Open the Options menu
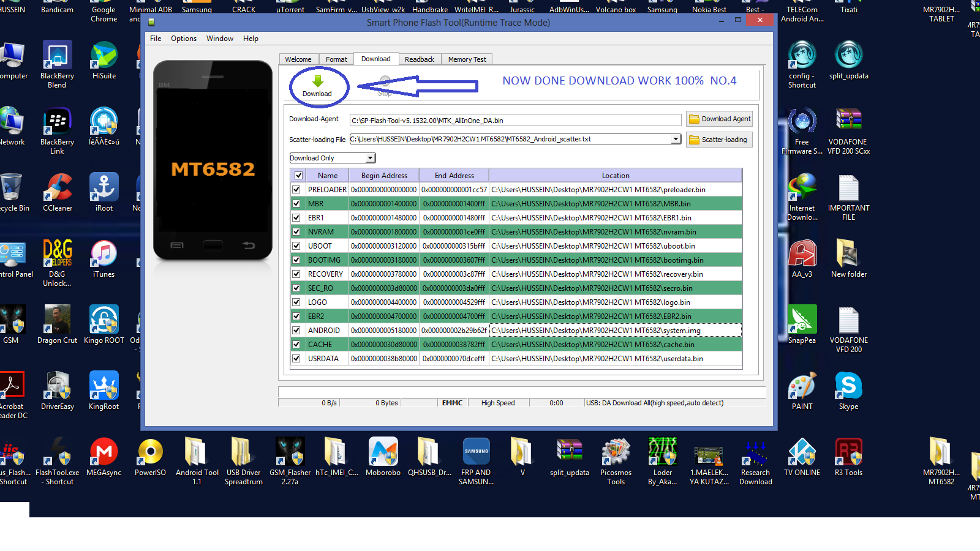Viewport: 980px width, 551px height. pos(184,39)
